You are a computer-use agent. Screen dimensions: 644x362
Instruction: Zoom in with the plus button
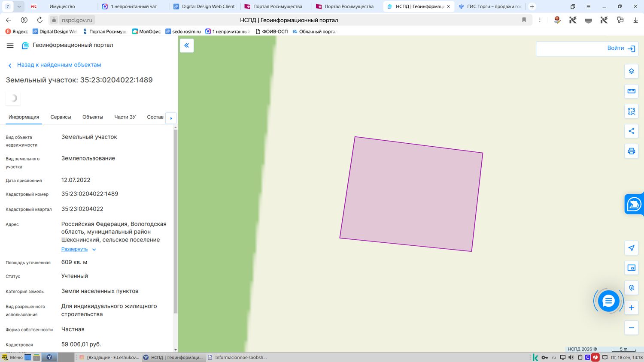[x=632, y=308]
